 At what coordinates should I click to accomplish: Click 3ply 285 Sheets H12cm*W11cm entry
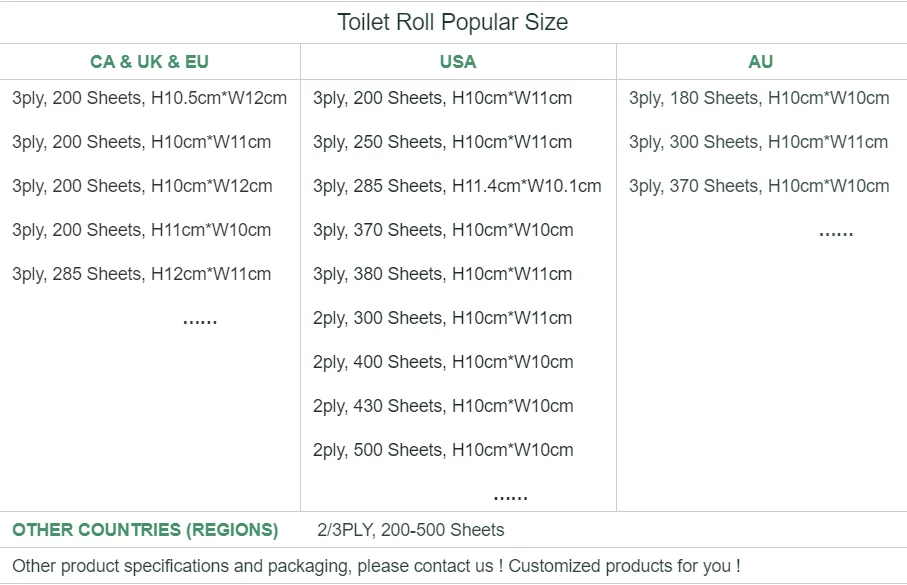[x=141, y=274]
